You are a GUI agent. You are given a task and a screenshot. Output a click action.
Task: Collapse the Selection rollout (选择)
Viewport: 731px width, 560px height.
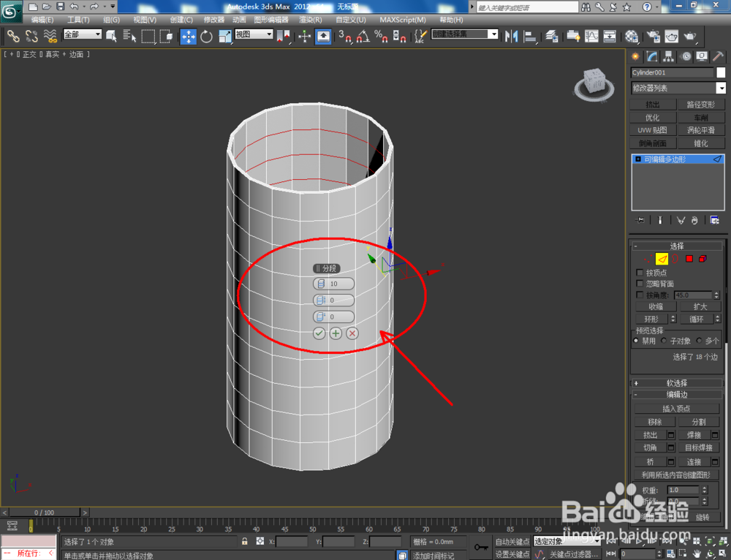pyautogui.click(x=677, y=246)
